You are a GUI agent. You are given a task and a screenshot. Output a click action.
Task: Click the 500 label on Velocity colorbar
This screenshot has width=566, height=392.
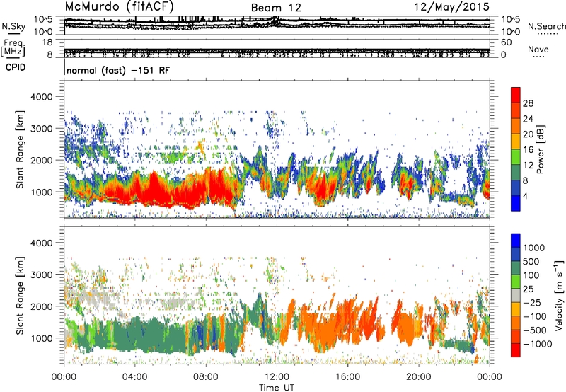tap(531, 261)
